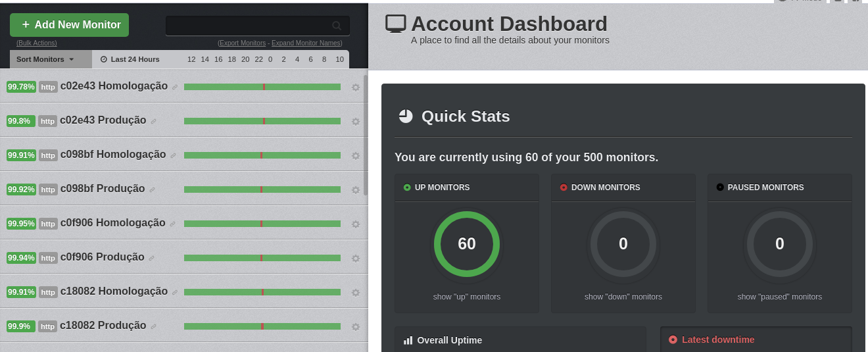Viewport: 868px width, 352px height.
Task: Click the search magnifier icon
Action: pos(337,26)
